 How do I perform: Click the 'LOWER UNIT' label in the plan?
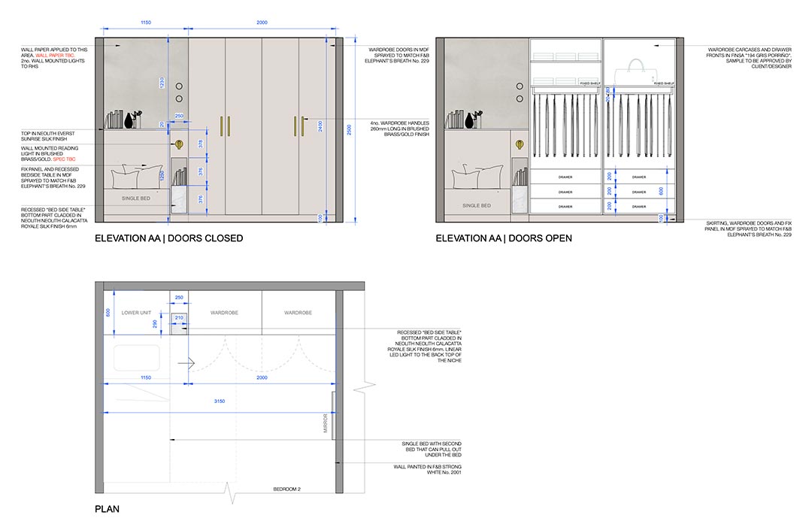136,312
